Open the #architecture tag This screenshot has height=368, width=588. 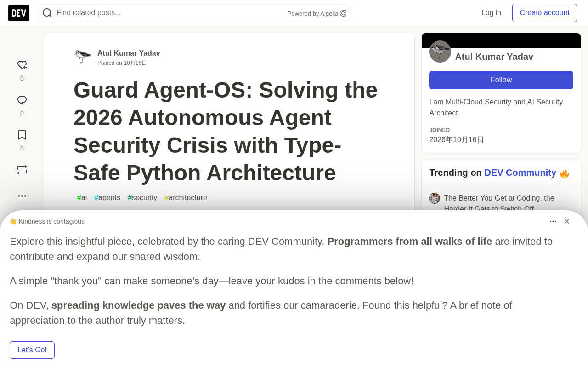186,198
